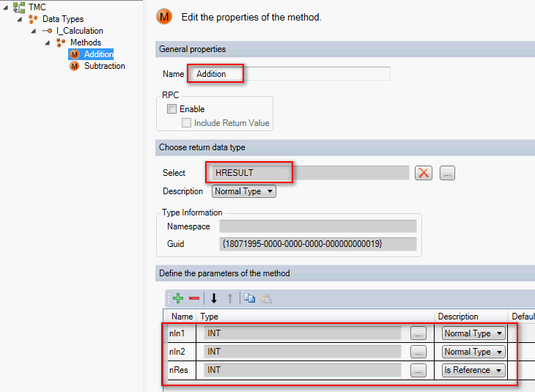Browse type for nRes with ellipsis button

[x=418, y=370]
